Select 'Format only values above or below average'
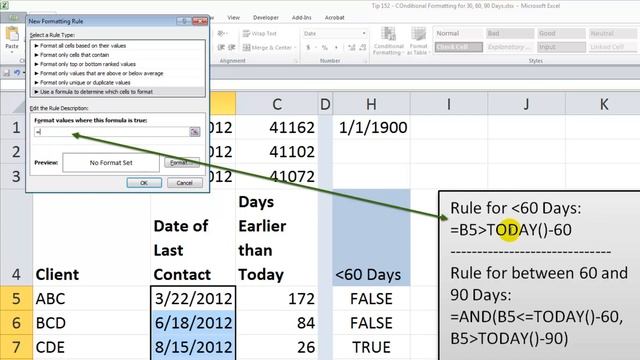 (x=118, y=73)
